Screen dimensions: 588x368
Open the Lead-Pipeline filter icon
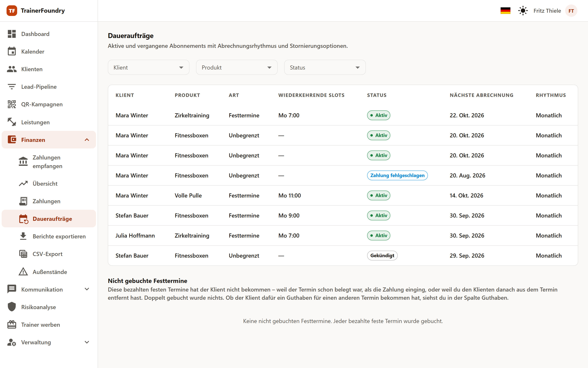12,87
